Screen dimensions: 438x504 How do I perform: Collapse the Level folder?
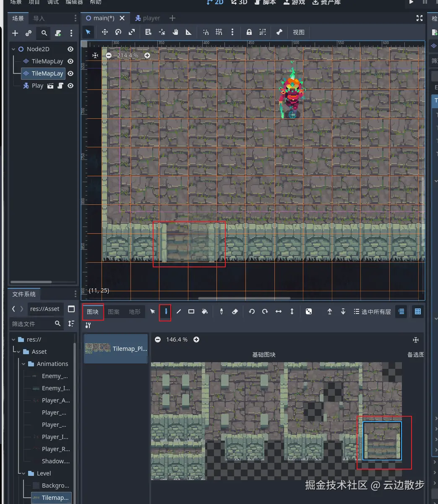click(24, 473)
